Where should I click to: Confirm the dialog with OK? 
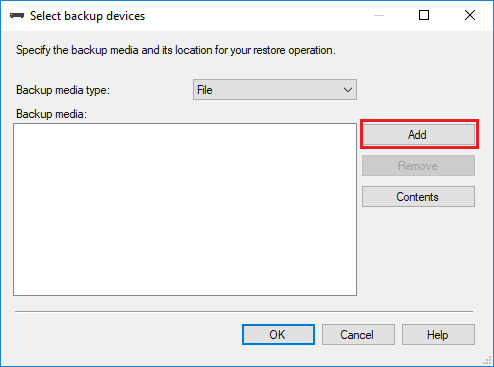click(x=278, y=334)
